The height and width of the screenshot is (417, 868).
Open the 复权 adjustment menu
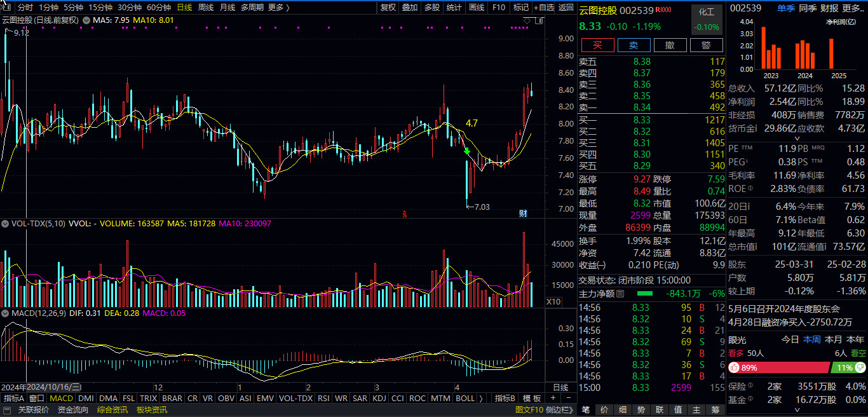click(x=388, y=8)
